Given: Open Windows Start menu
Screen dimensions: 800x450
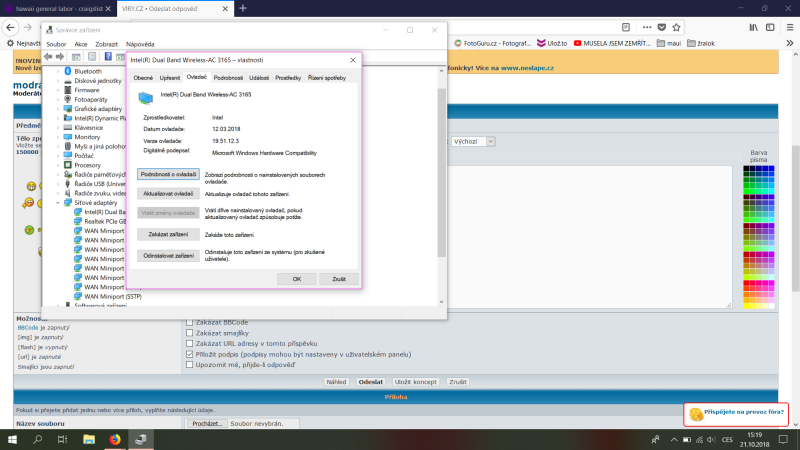Looking at the screenshot, I should pos(12,439).
